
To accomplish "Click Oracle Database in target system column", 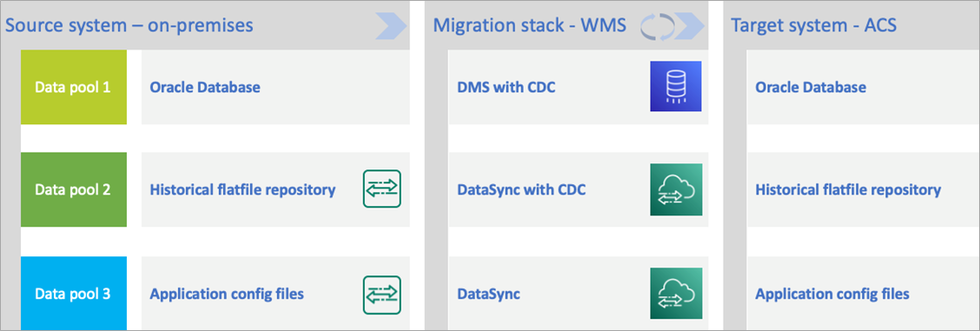I will point(811,87).
